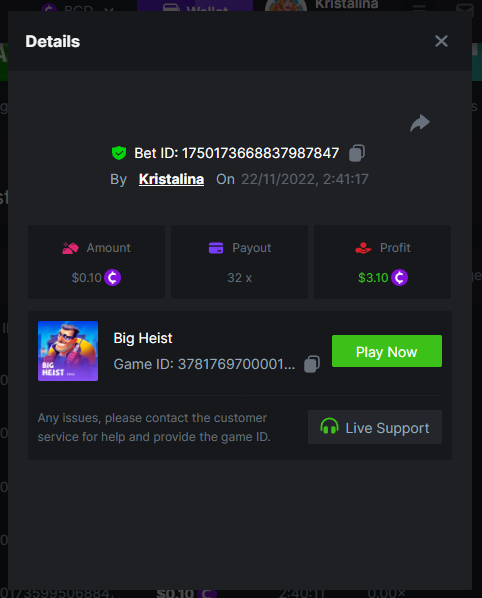482x598 pixels.
Task: Click the Big Heist game title
Action: [143, 338]
